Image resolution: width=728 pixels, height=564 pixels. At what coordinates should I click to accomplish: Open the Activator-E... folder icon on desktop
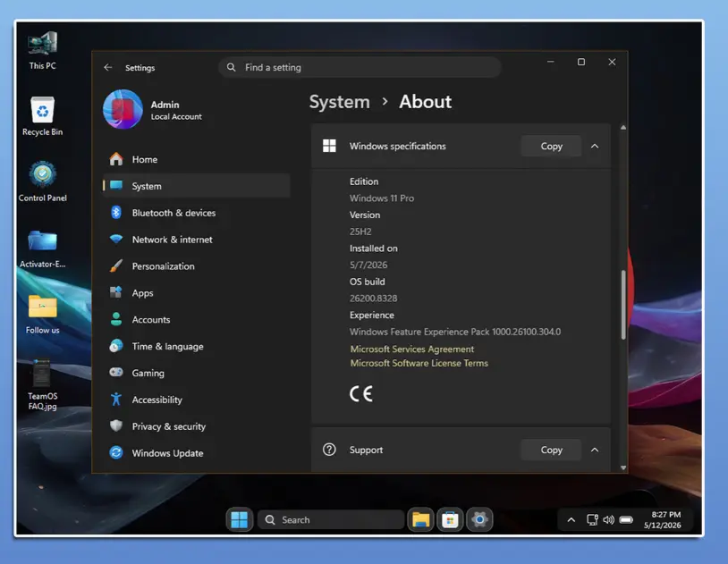pyautogui.click(x=42, y=248)
